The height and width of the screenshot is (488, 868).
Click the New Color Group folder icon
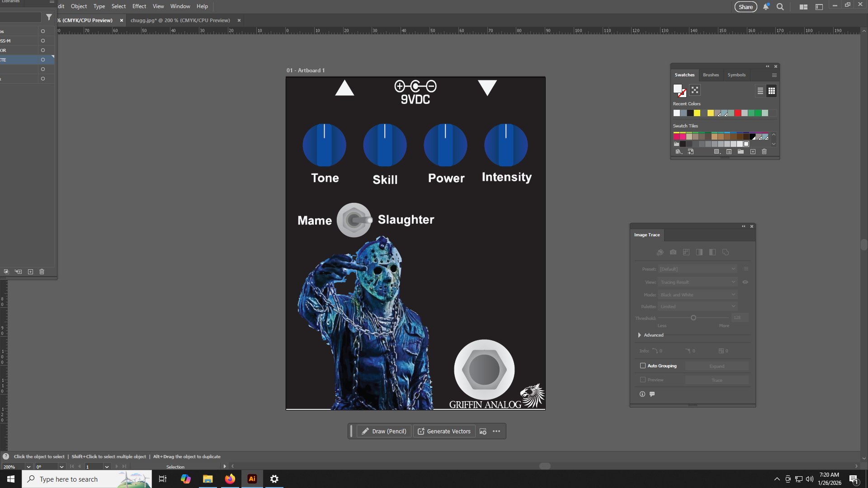[741, 152]
